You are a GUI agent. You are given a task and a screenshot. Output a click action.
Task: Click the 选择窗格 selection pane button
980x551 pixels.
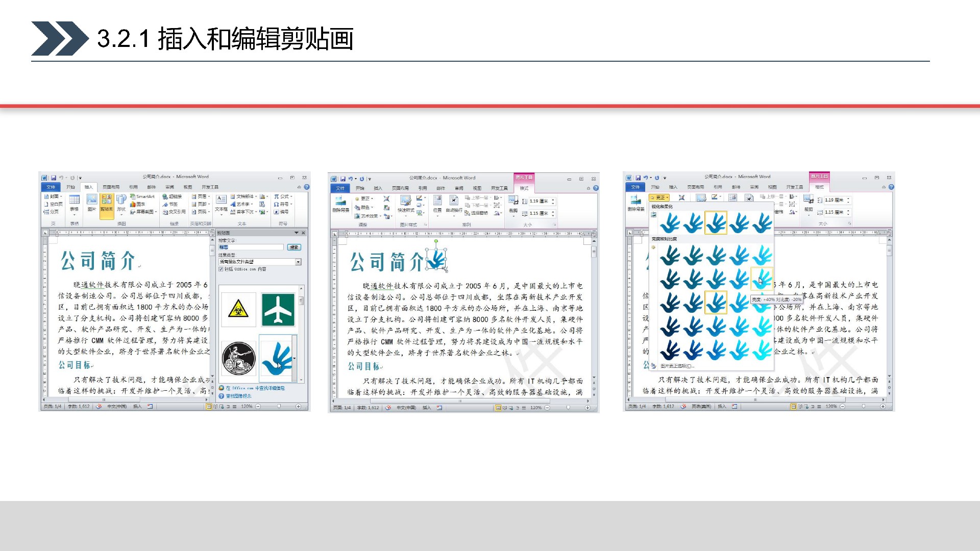476,213
